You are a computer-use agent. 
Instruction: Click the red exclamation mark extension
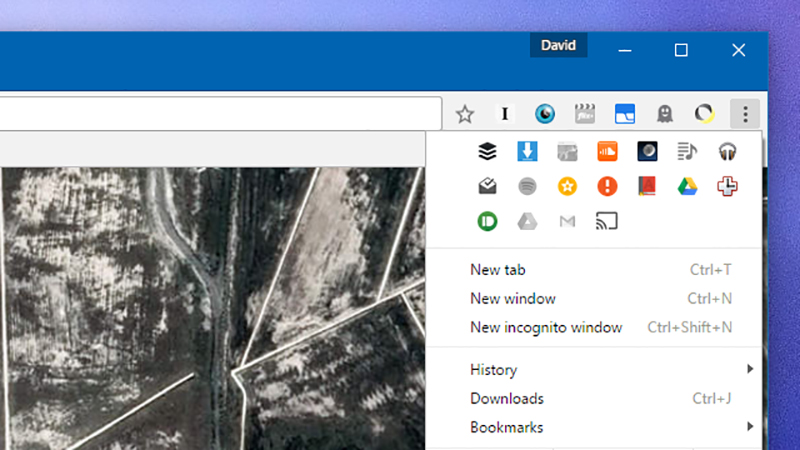[x=607, y=186]
